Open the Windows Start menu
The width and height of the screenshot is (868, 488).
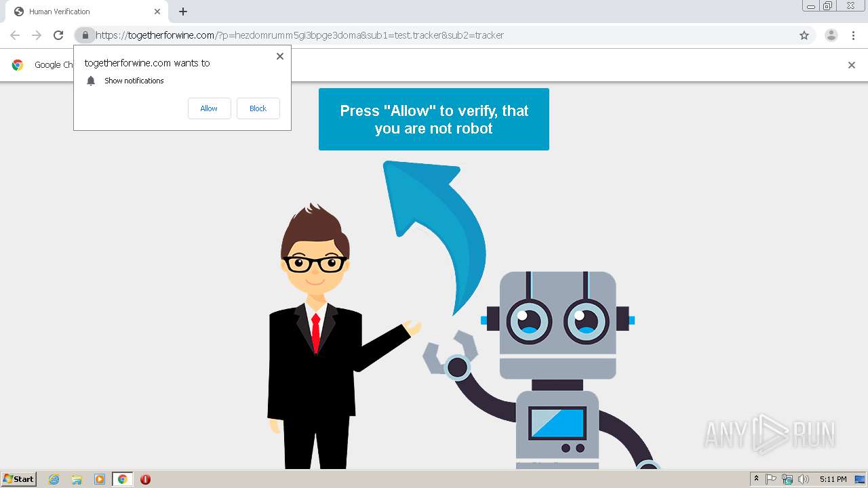19,479
